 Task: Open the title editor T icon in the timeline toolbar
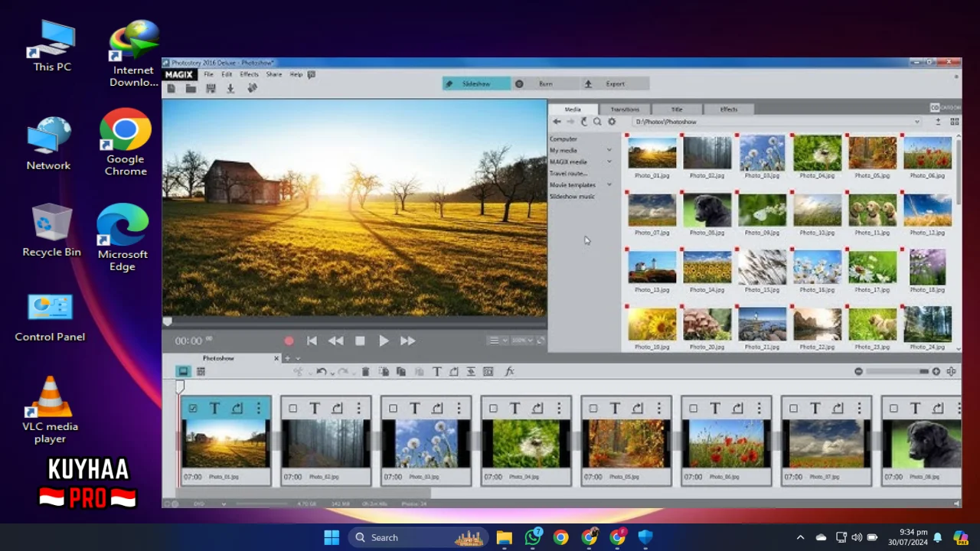pyautogui.click(x=437, y=371)
